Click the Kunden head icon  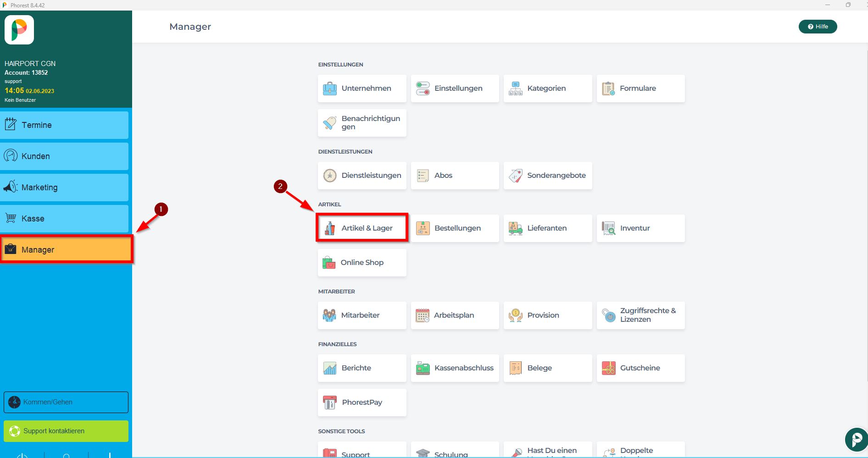[x=11, y=155]
